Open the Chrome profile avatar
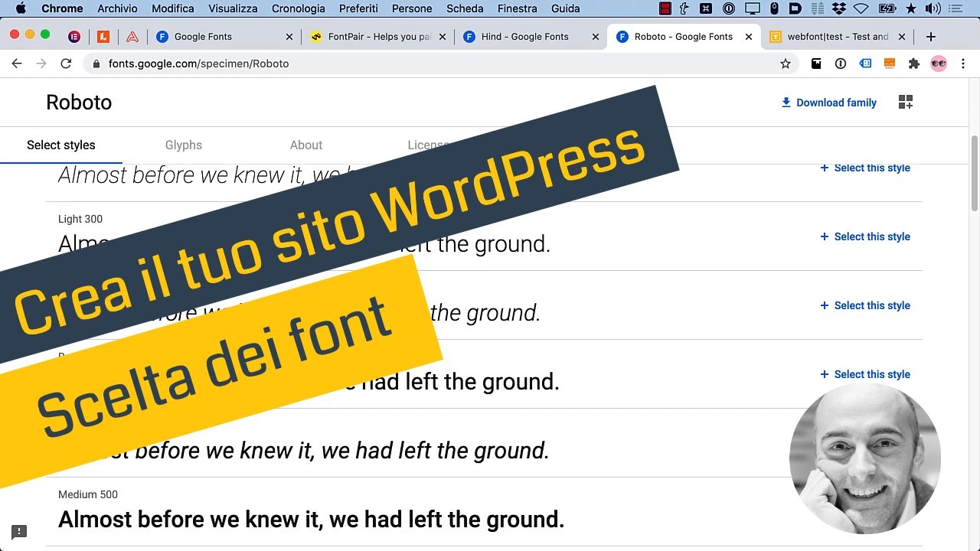Screen dimensions: 980x551 939,64
